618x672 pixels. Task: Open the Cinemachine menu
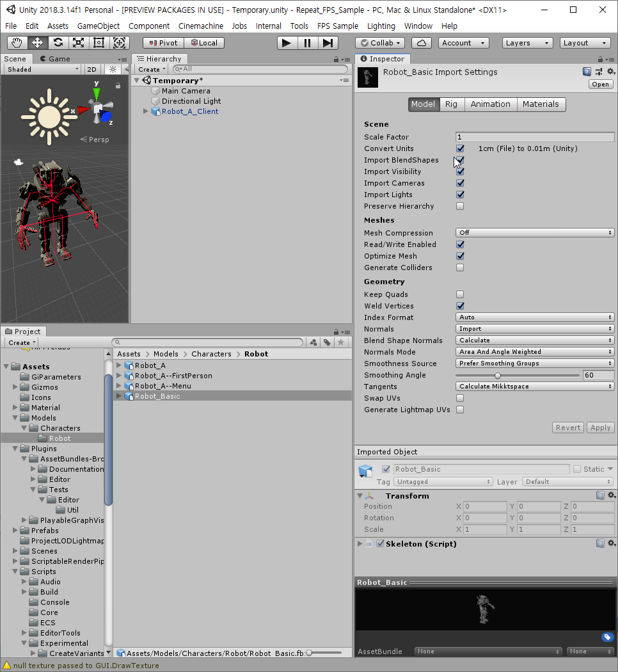pos(201,26)
